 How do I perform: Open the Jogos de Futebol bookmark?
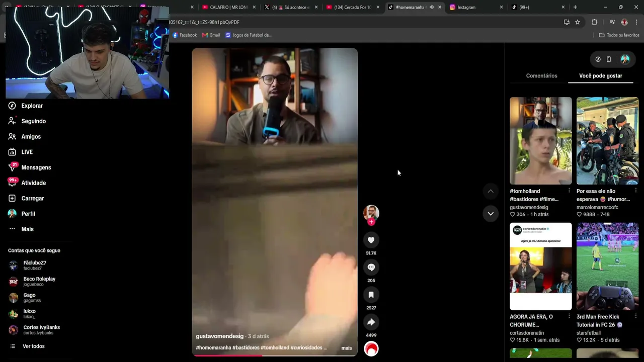pos(249,35)
